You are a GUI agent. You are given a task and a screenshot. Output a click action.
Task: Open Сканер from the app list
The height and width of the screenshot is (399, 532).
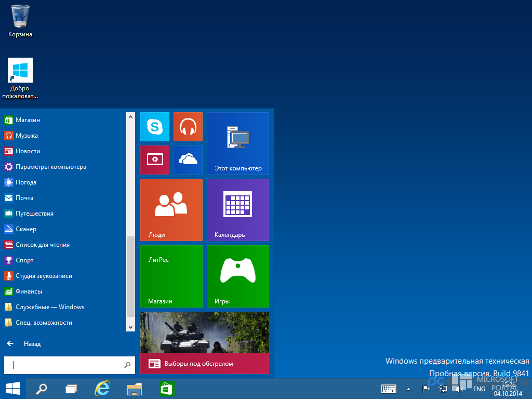64,229
